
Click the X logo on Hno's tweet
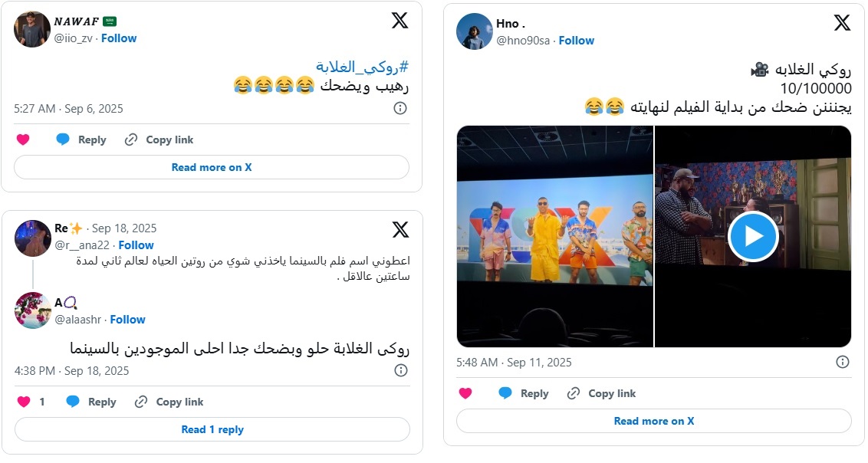coord(842,23)
